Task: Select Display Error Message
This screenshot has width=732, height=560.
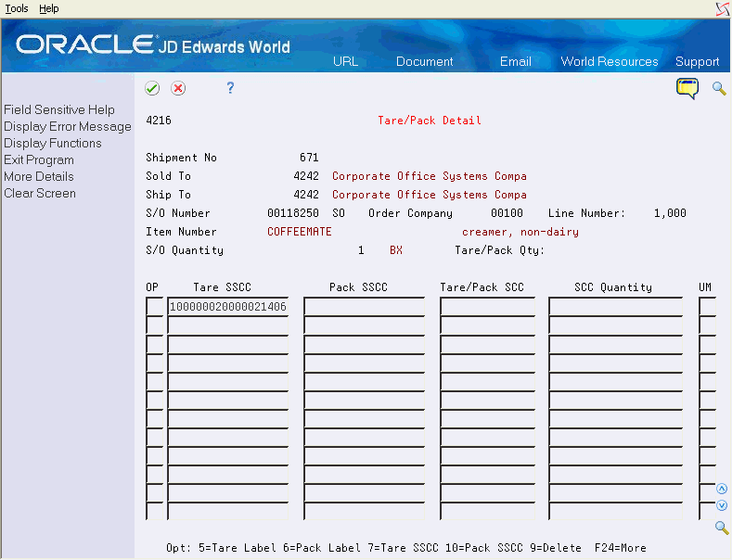Action: click(x=68, y=126)
